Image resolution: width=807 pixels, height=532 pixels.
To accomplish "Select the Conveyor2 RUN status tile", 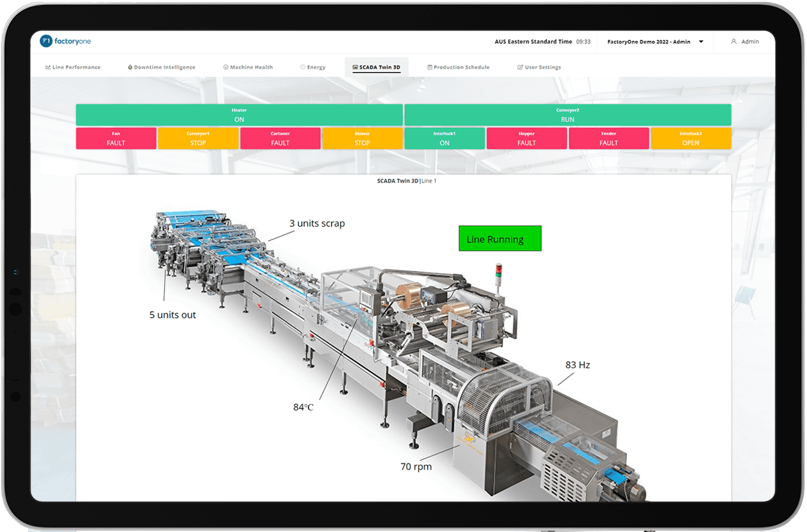I will [568, 115].
